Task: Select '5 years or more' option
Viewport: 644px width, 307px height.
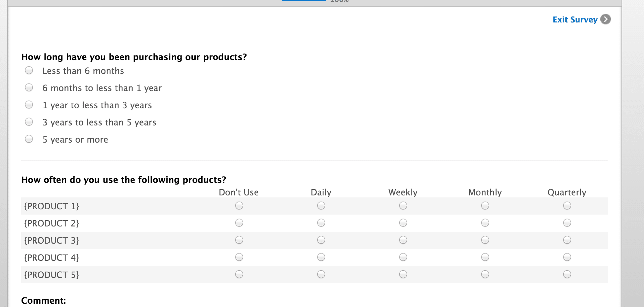Action: point(29,139)
